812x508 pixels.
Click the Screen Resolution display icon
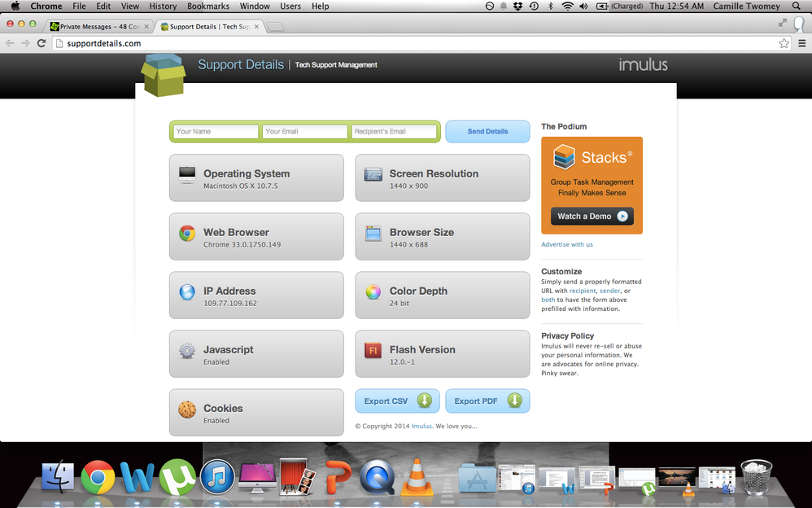click(373, 174)
